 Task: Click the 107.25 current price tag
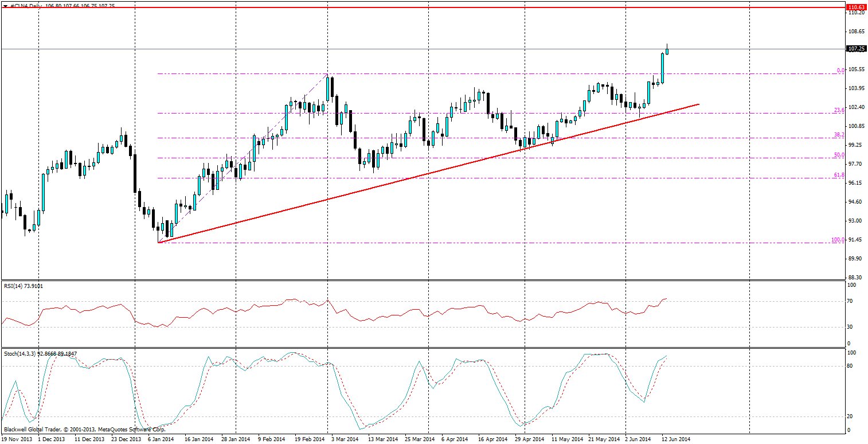(x=856, y=49)
